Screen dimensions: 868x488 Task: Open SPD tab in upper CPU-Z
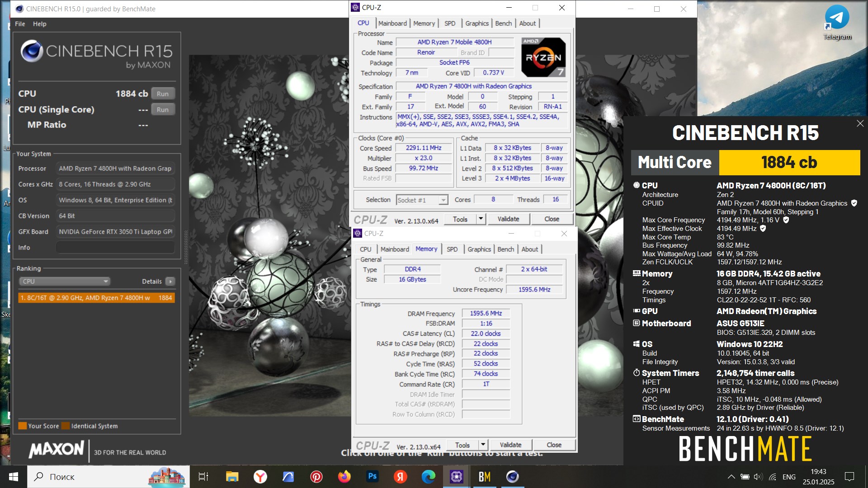450,23
